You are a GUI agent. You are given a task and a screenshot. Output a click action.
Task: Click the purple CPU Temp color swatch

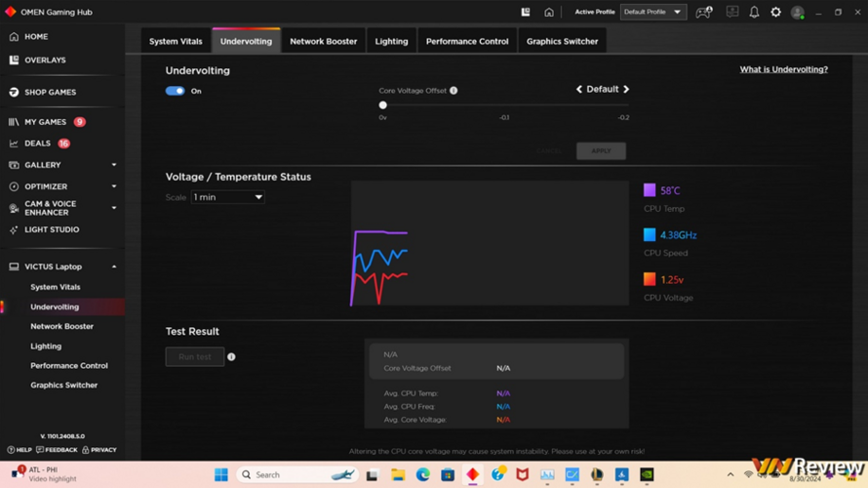pos(650,190)
